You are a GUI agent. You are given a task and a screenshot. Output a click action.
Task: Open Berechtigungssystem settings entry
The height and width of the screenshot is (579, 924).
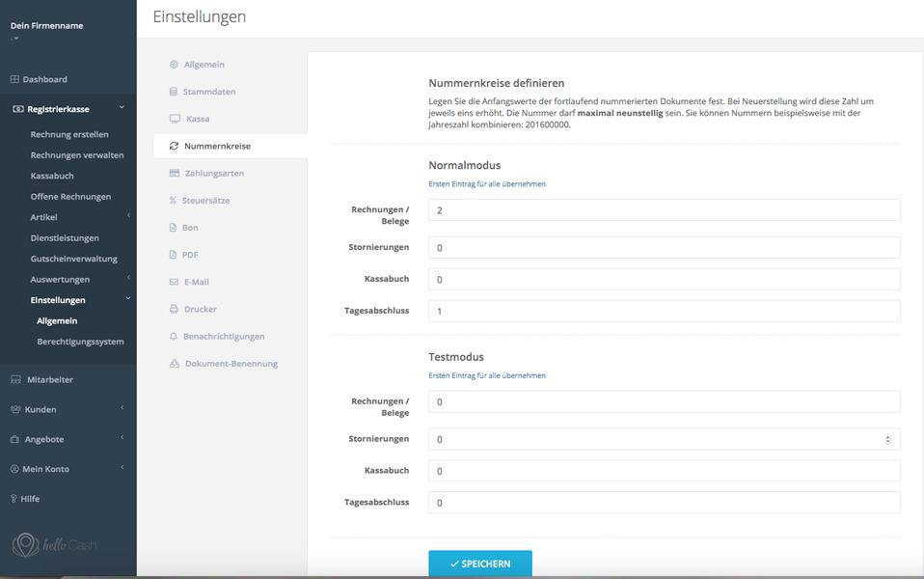pyautogui.click(x=80, y=342)
